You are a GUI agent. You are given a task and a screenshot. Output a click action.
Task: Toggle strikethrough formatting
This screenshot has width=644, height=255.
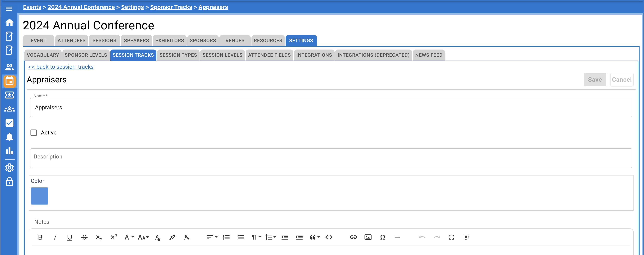coord(84,237)
